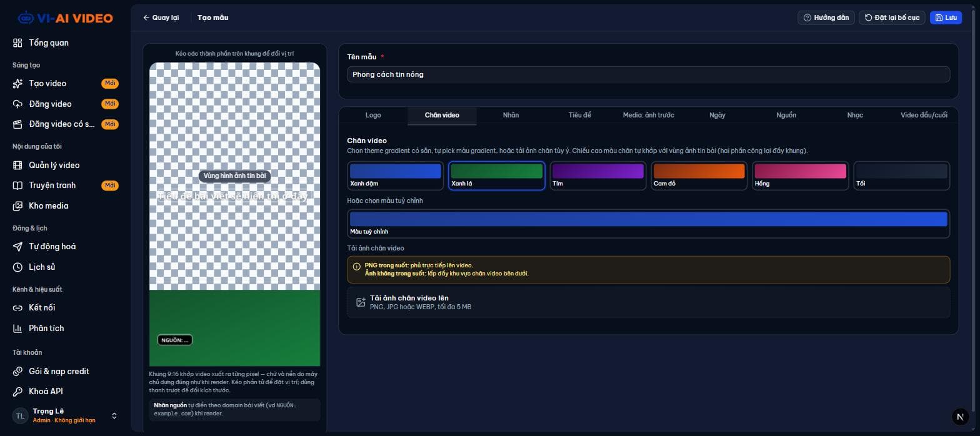This screenshot has width=980, height=436.
Task: Click the Phân tích bar chart icon
Action: click(17, 329)
